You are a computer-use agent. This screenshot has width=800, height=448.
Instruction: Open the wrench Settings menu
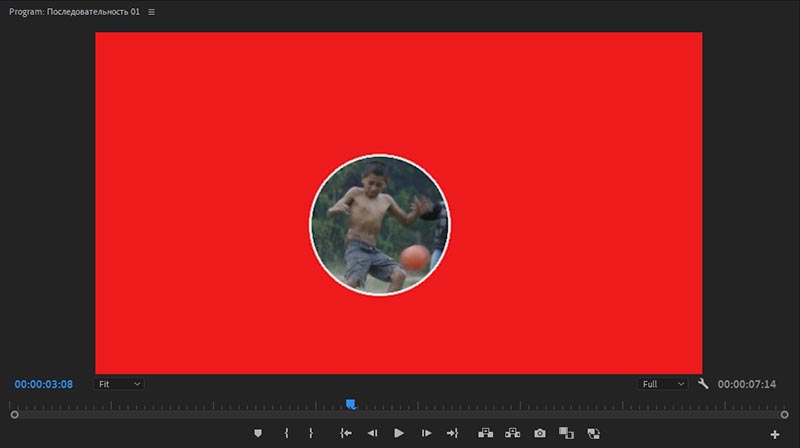(703, 384)
